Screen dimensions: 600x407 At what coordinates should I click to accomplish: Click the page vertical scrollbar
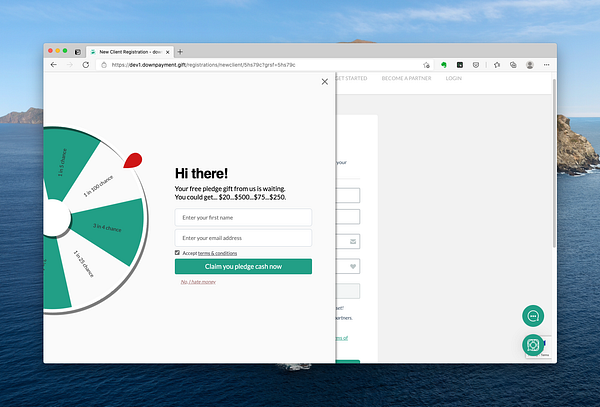click(x=554, y=163)
